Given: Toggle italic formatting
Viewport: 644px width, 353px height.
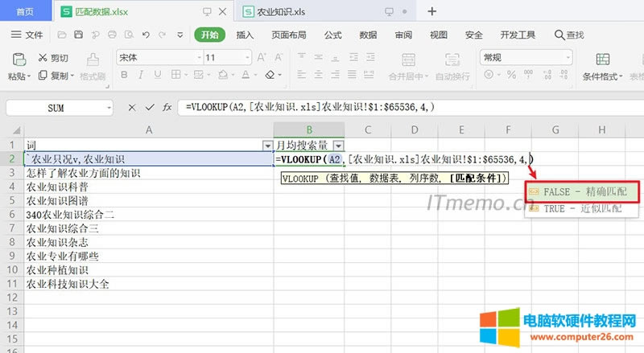Looking at the screenshot, I should [140, 75].
